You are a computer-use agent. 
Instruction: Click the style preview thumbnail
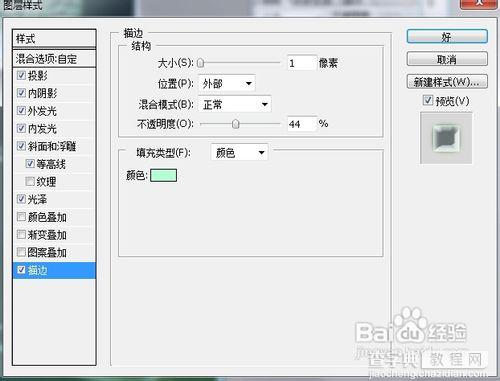[x=446, y=138]
